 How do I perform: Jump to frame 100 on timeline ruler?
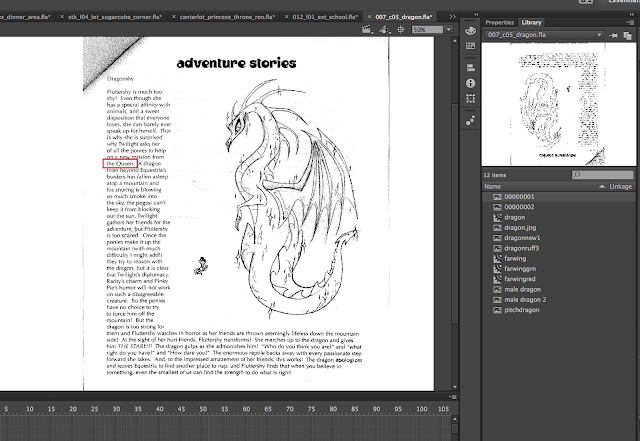[422, 409]
